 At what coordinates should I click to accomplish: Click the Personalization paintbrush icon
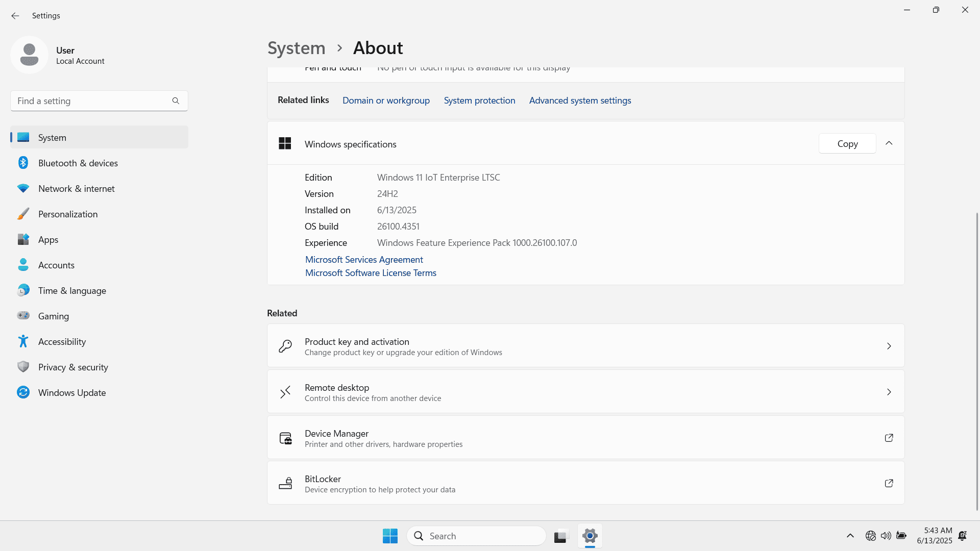23,214
